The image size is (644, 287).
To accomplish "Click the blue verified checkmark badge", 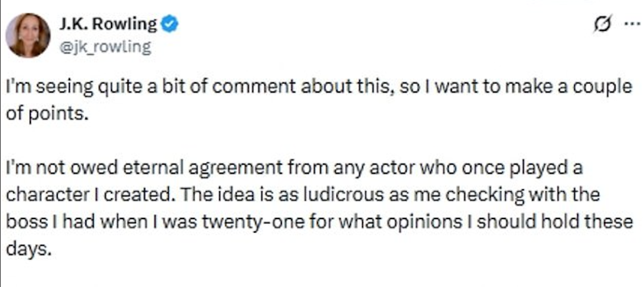I will (x=170, y=24).
